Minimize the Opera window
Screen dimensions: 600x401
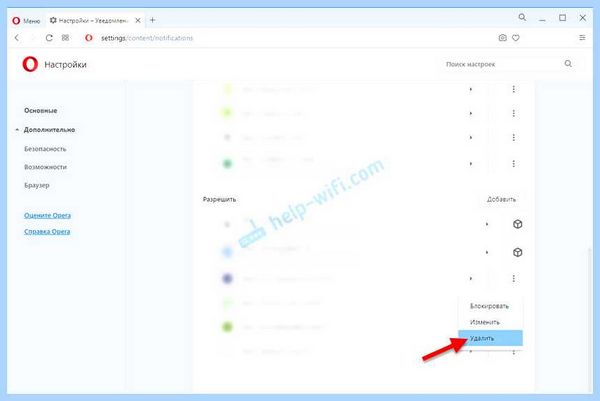542,18
